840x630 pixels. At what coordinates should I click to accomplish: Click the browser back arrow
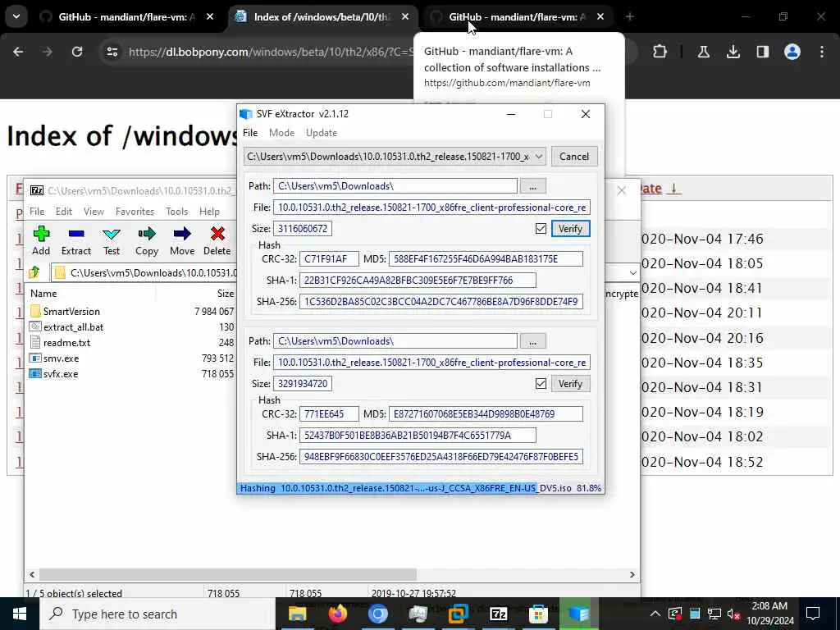tap(18, 52)
